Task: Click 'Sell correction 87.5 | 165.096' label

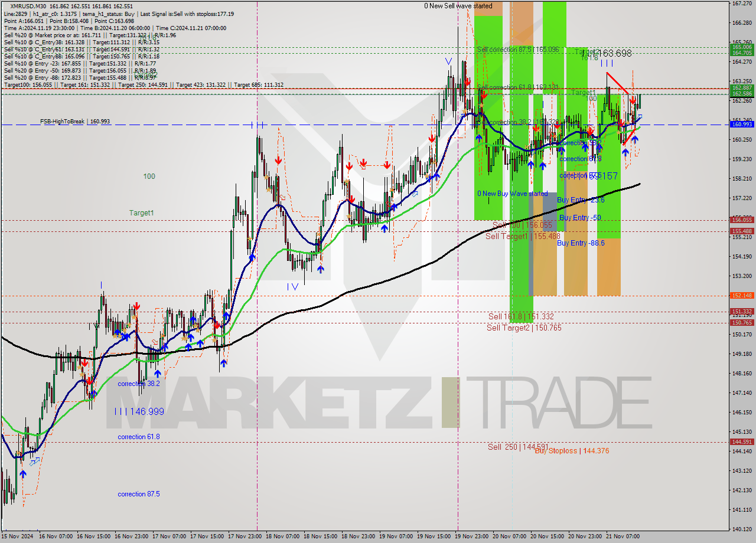Action: point(518,50)
